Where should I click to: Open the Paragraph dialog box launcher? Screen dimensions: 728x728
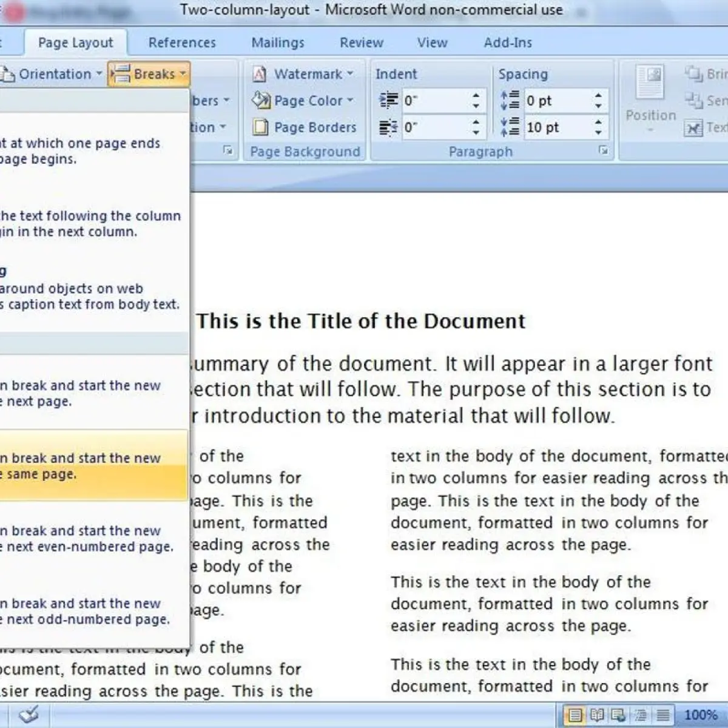(603, 150)
